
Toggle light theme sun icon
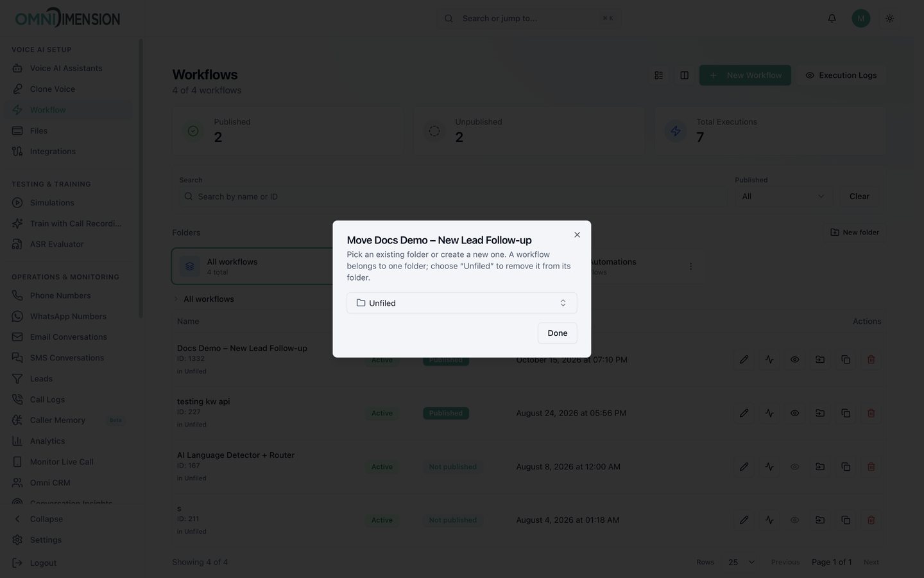coord(889,19)
